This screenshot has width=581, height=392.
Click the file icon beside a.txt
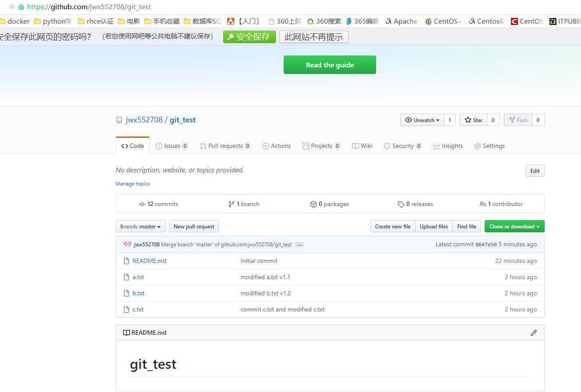[x=127, y=277]
